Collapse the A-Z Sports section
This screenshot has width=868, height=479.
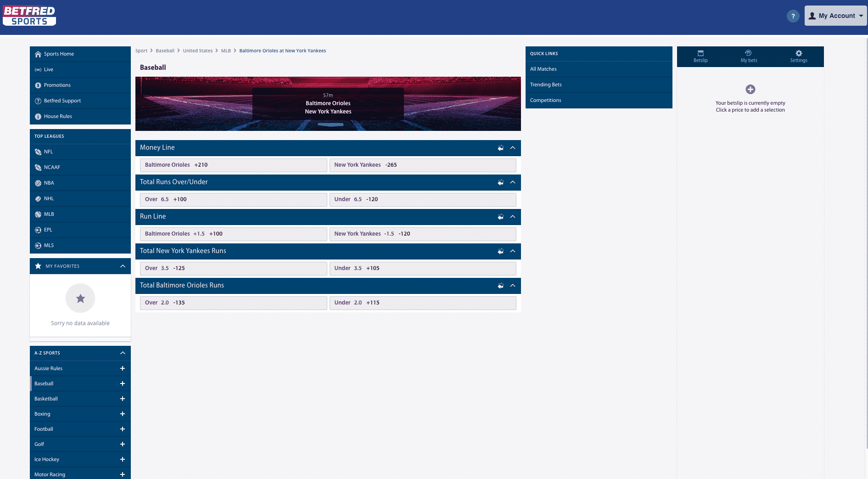[x=123, y=353]
